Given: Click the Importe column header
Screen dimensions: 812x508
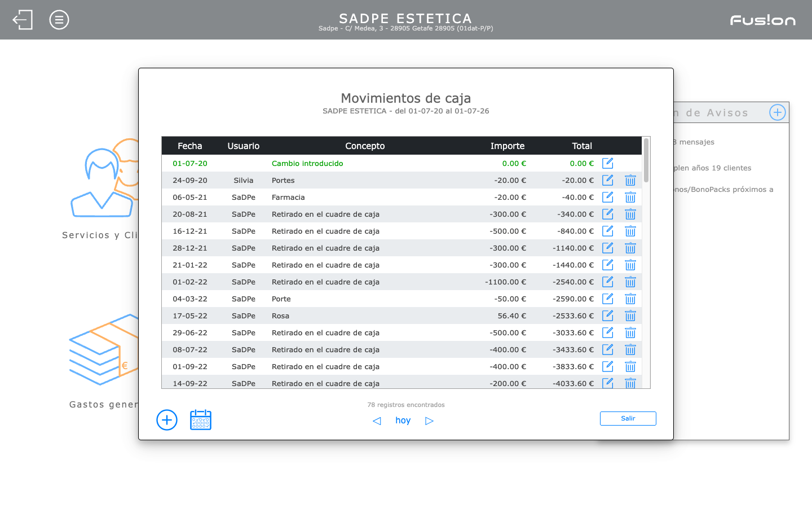Looking at the screenshot, I should point(507,146).
